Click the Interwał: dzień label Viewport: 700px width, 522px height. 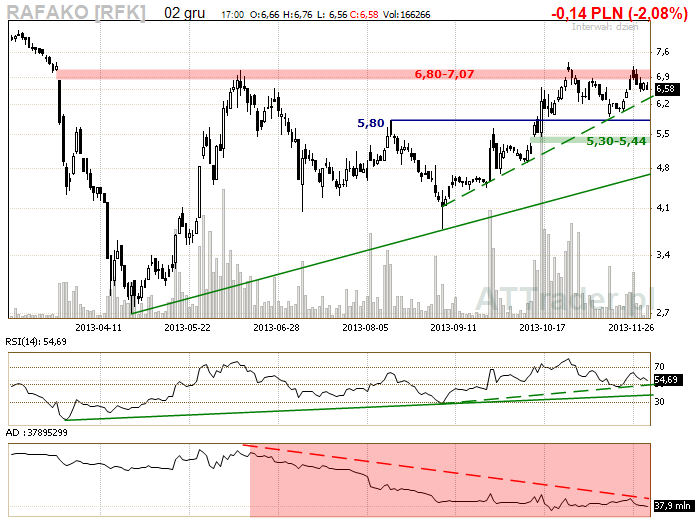pyautogui.click(x=605, y=27)
